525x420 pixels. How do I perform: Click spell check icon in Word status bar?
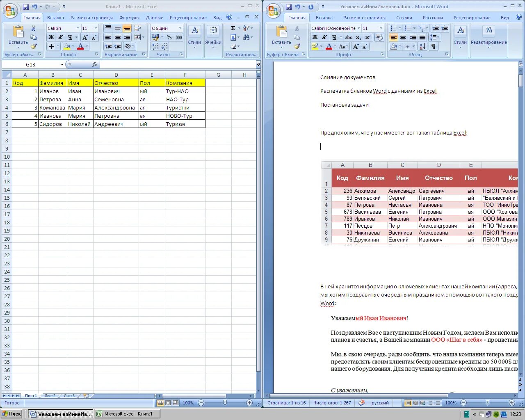[x=361, y=403]
